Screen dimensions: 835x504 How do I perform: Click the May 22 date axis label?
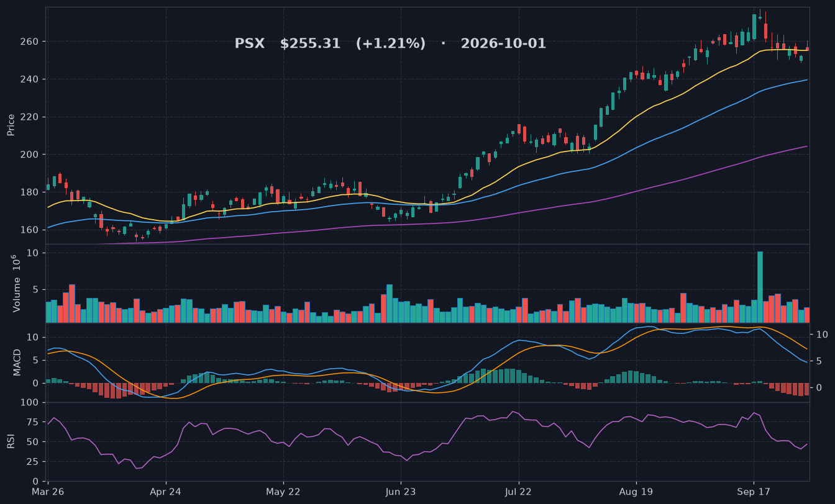click(283, 491)
